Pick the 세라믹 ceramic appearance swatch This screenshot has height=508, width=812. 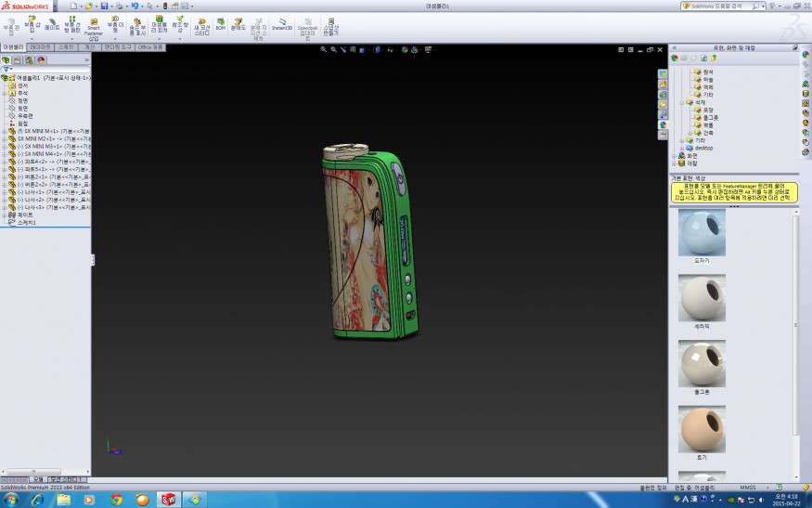702,298
